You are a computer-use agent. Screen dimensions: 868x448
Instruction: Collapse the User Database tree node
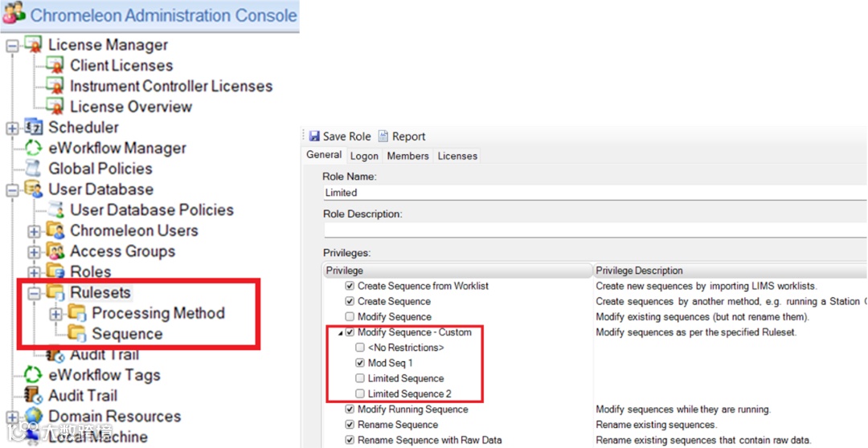[13, 190]
